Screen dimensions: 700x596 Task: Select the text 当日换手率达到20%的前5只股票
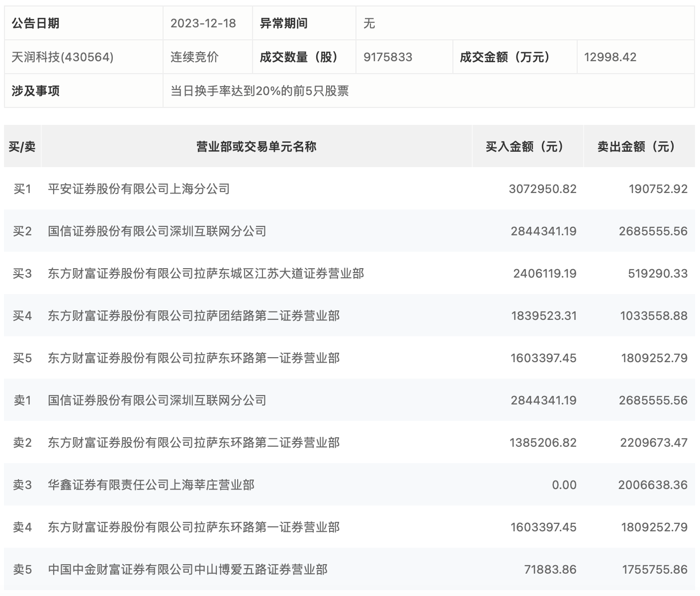[x=260, y=91]
